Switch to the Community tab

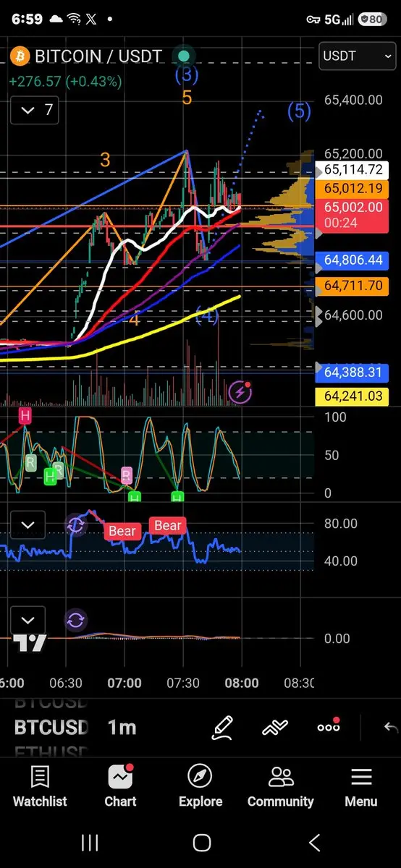tap(281, 786)
